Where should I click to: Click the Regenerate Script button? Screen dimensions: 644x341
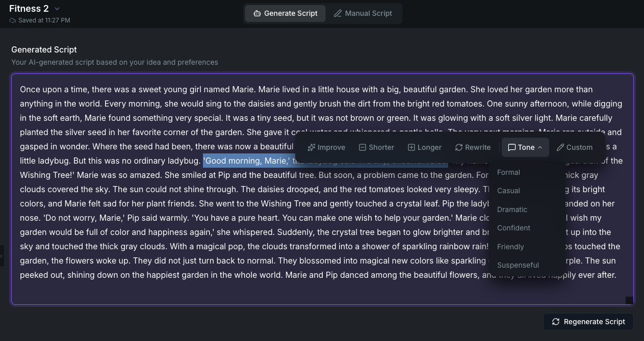588,322
